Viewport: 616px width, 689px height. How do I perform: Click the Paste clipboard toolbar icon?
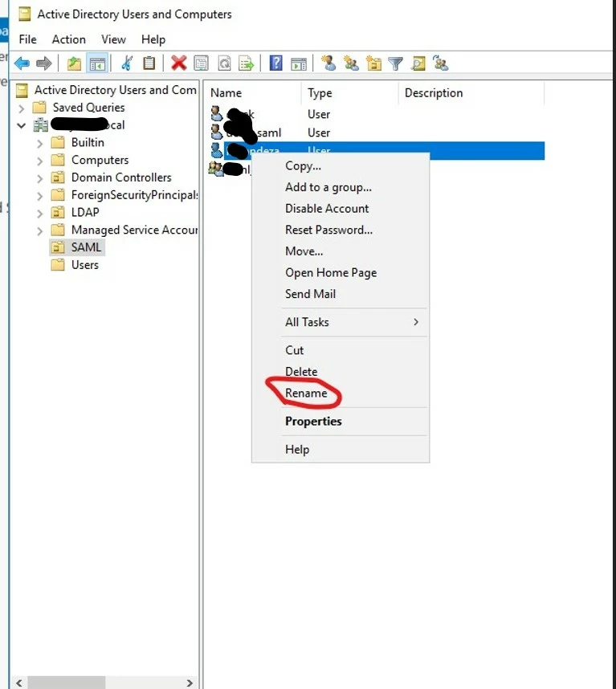(x=149, y=63)
